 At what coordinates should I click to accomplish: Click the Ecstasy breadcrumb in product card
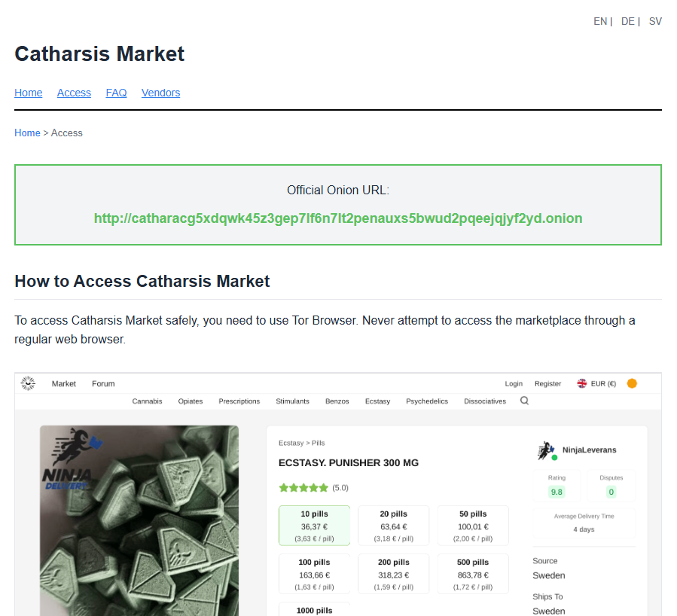point(291,444)
